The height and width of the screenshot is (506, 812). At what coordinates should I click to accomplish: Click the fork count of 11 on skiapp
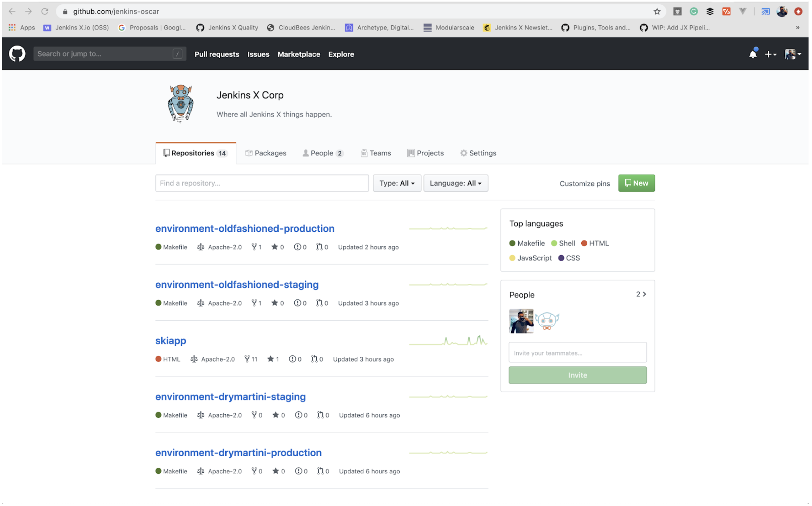coord(251,359)
